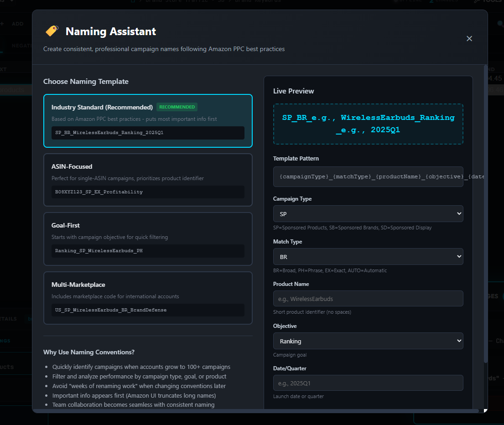This screenshot has height=425, width=504.
Task: Click the Ranking_SP_WirelessEarbuds_PH example name
Action: point(148,251)
